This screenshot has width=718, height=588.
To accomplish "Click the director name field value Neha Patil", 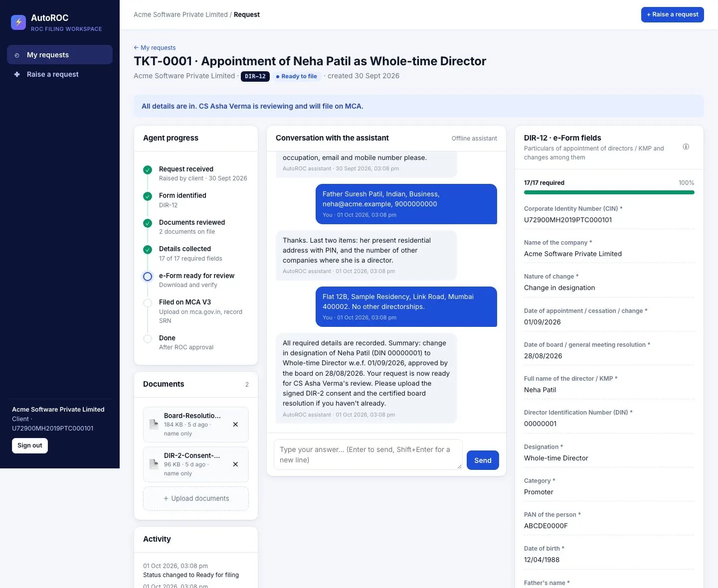I will pyautogui.click(x=540, y=390).
